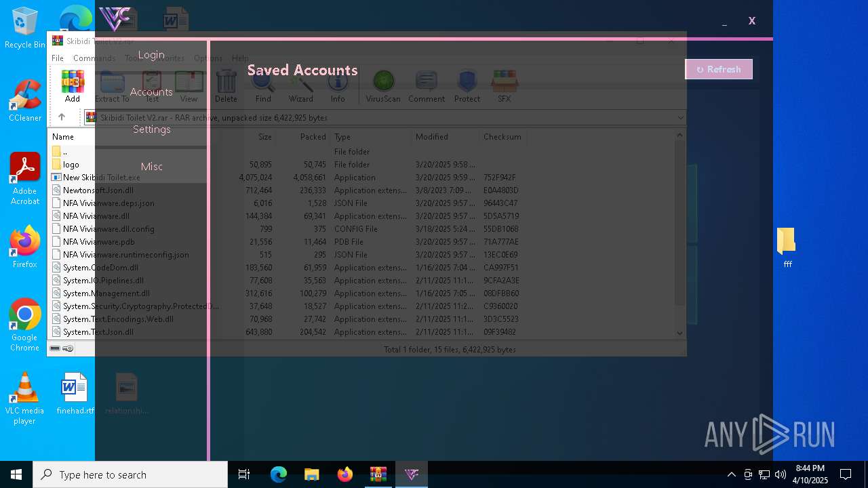Open the Commands menu in WinRAR
868x488 pixels.
[94, 58]
